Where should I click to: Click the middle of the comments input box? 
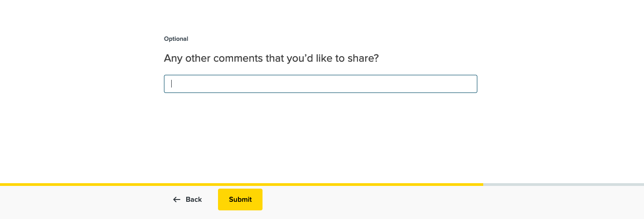pos(320,84)
